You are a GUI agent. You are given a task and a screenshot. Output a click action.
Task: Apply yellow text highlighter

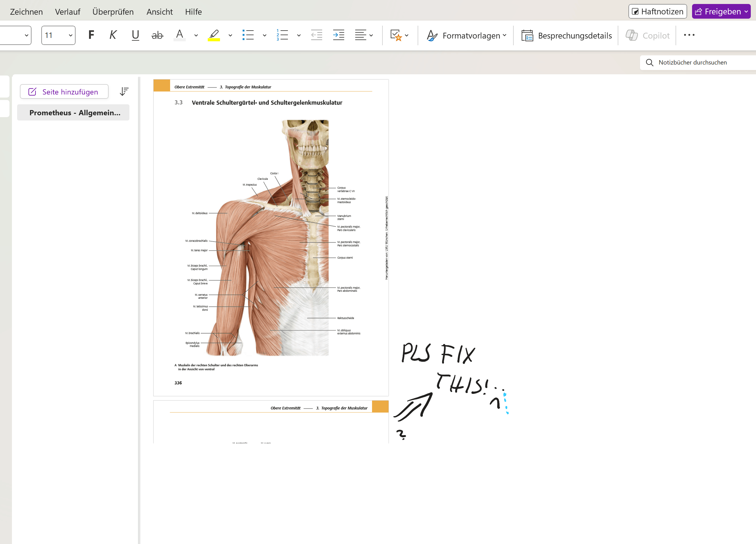[x=214, y=35]
